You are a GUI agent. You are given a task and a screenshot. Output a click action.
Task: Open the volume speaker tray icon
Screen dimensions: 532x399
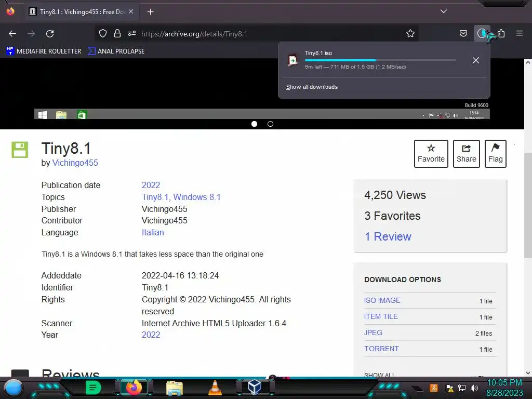474,388
